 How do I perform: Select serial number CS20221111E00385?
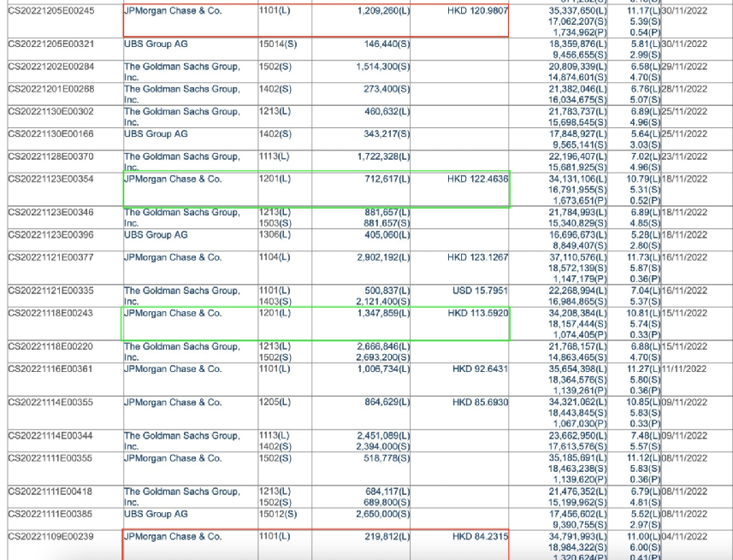click(x=51, y=514)
